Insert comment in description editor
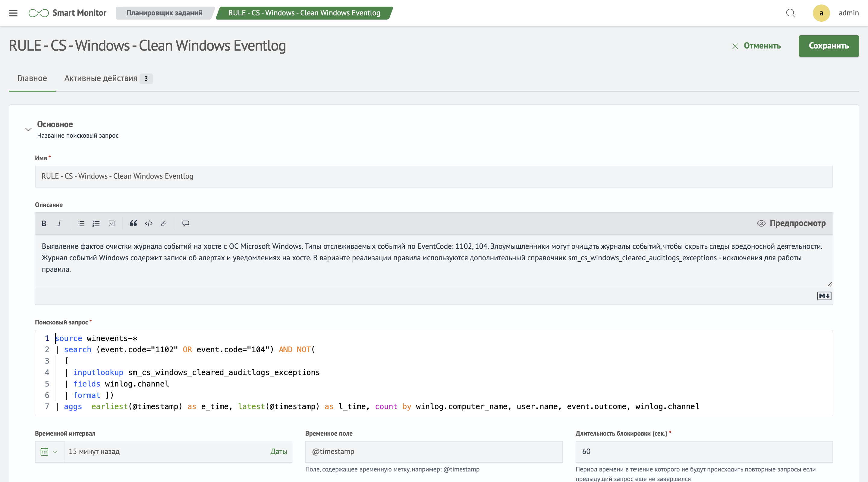 [186, 223]
